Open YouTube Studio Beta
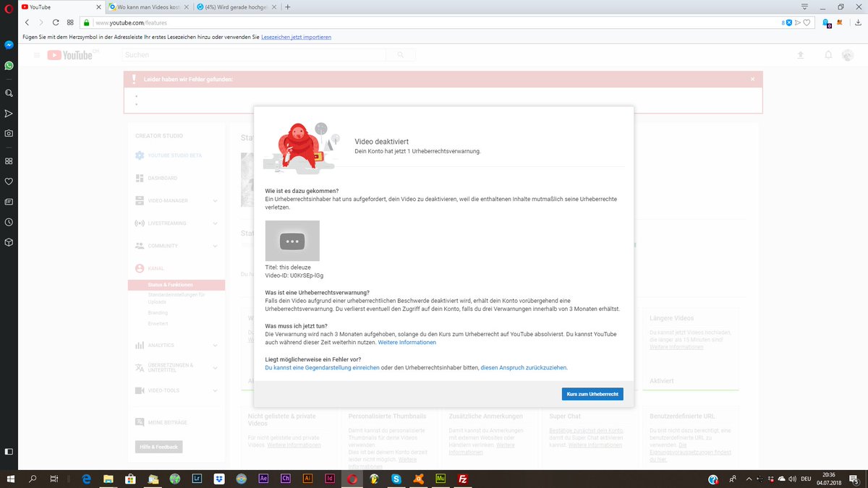The image size is (868, 488). [x=169, y=155]
